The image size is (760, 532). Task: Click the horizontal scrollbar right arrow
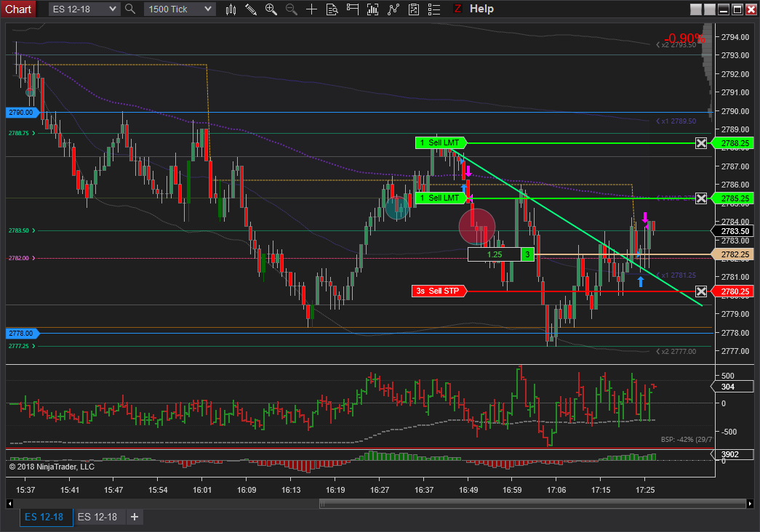coord(750,504)
